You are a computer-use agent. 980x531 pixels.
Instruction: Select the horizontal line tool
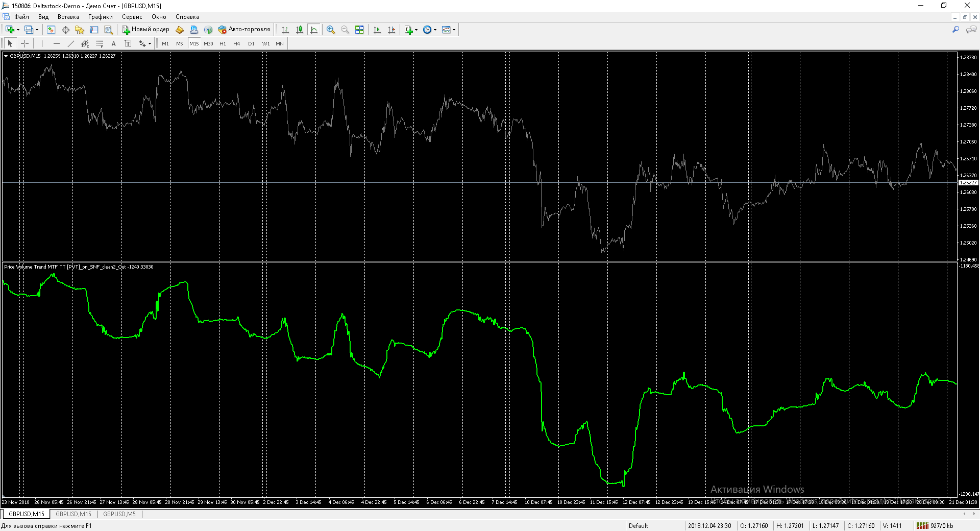(x=56, y=43)
